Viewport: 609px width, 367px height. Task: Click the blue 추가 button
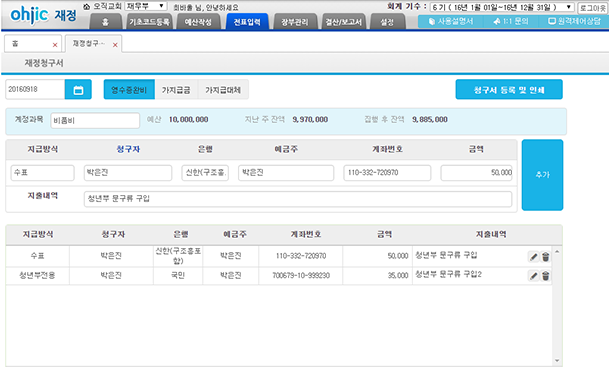pos(542,175)
